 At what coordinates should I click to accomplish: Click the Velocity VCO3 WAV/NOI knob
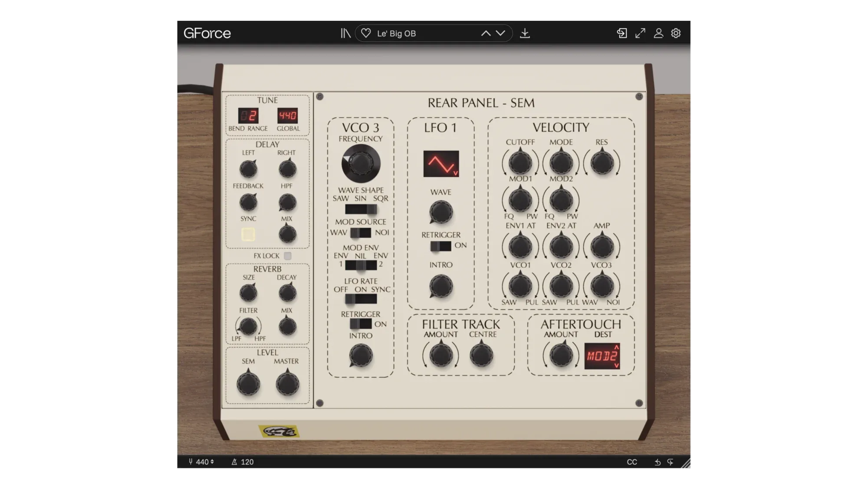(x=602, y=286)
